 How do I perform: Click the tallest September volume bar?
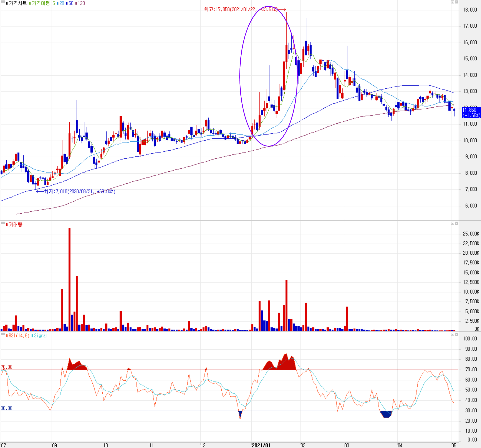point(70,279)
